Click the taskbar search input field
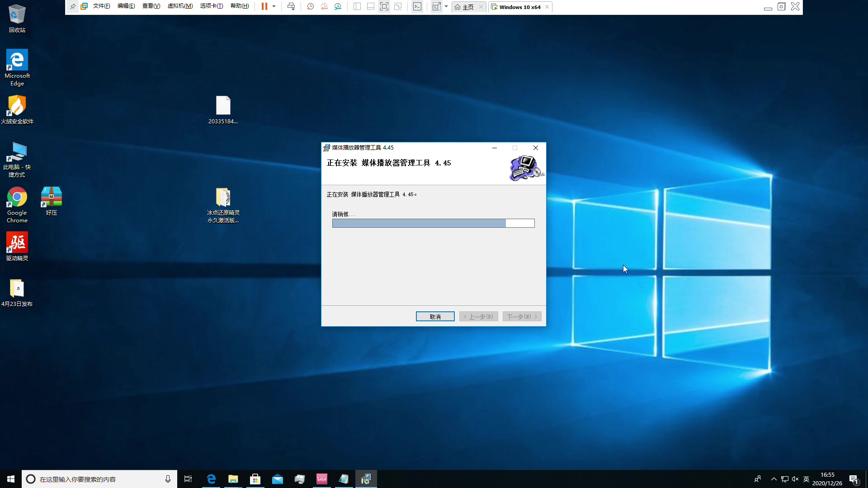 point(99,479)
